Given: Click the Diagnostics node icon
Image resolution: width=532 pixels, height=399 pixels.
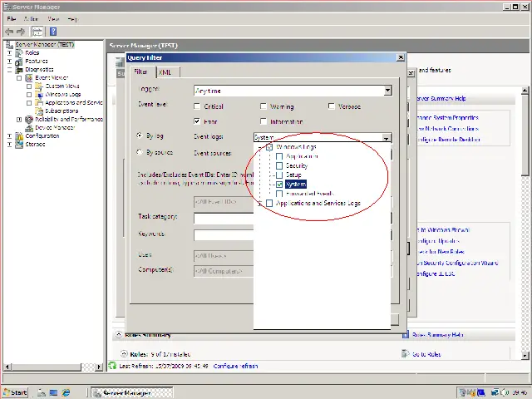Looking at the screenshot, I should coord(19,70).
